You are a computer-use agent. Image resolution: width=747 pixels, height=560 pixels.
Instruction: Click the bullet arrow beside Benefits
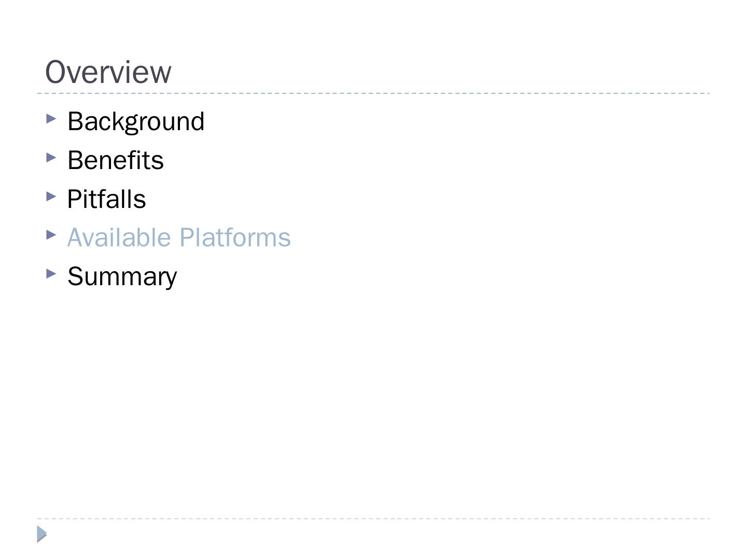51,157
